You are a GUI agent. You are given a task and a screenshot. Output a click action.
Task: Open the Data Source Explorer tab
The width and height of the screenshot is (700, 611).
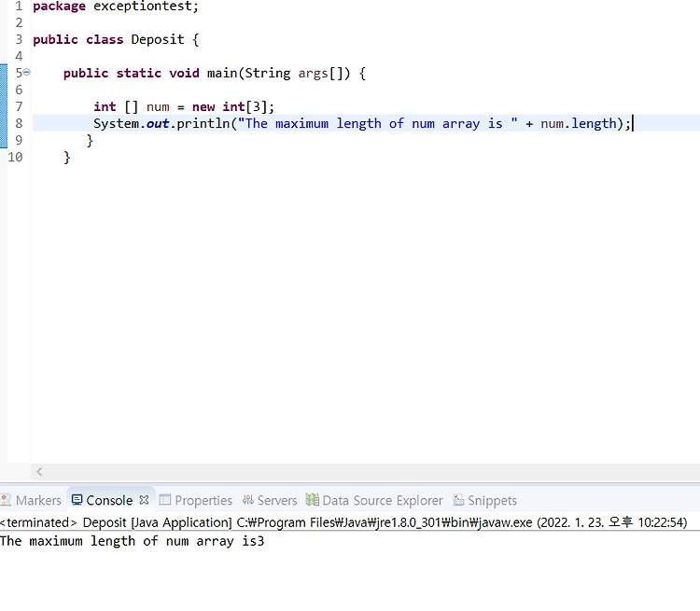coord(374,500)
